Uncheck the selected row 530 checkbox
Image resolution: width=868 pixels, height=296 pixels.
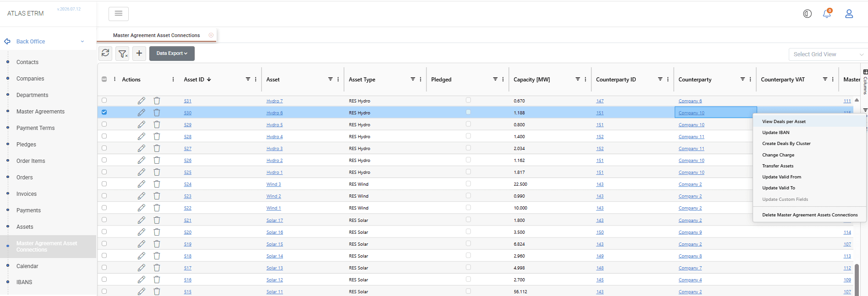(x=104, y=112)
